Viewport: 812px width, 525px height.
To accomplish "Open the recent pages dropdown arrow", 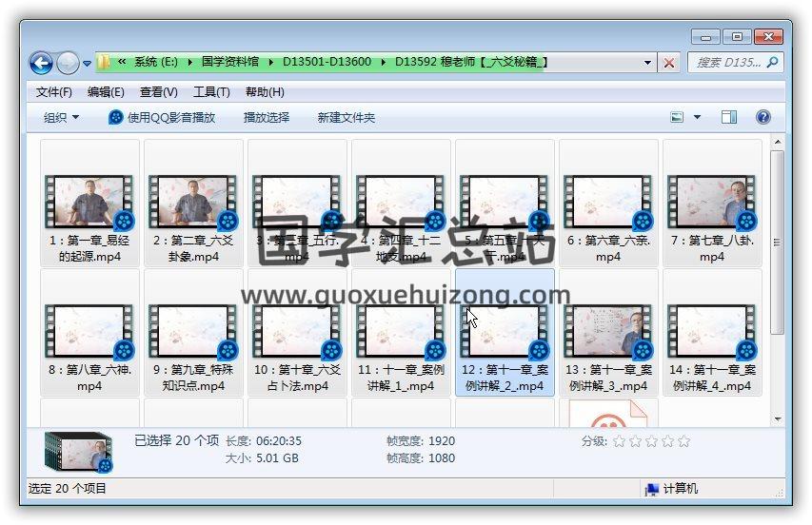I will 87,64.
